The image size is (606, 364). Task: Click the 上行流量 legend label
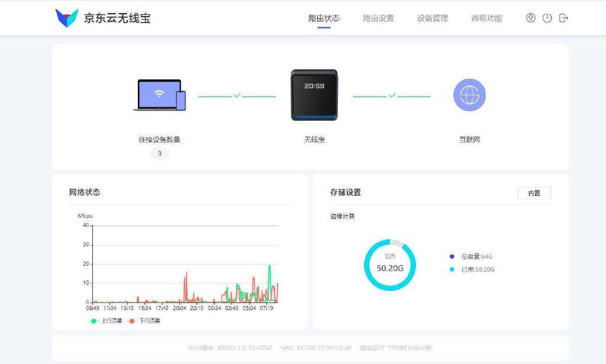(x=112, y=321)
